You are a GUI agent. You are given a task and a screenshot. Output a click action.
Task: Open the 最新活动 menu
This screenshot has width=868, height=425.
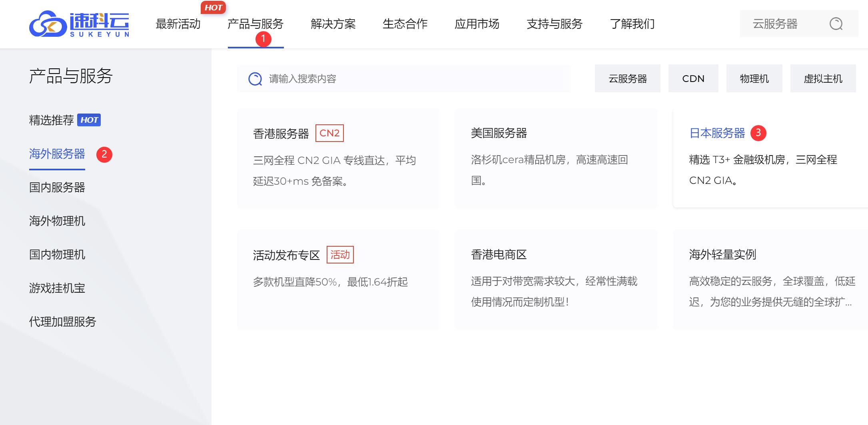[x=178, y=24]
